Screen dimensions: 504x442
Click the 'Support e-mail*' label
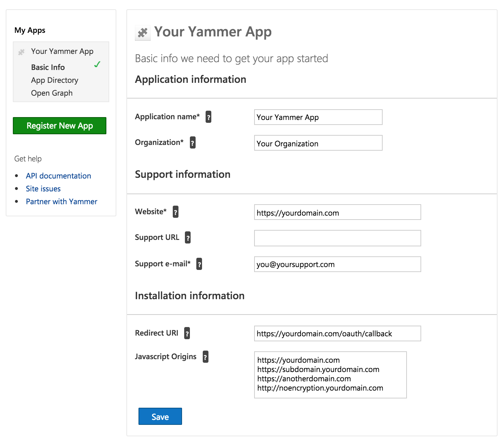[x=163, y=264]
